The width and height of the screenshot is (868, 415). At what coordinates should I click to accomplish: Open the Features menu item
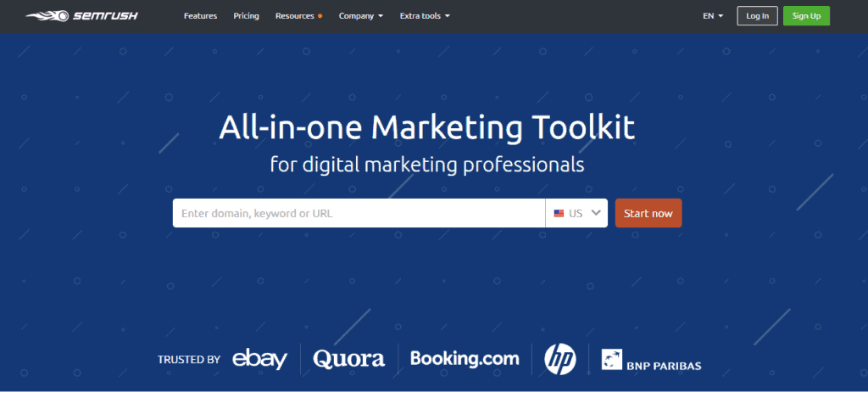(200, 16)
